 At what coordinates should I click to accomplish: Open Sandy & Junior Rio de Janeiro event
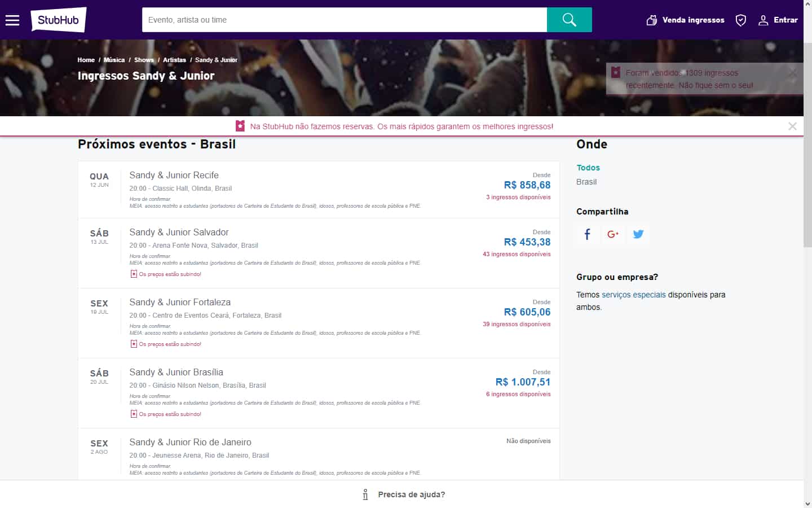click(x=191, y=442)
